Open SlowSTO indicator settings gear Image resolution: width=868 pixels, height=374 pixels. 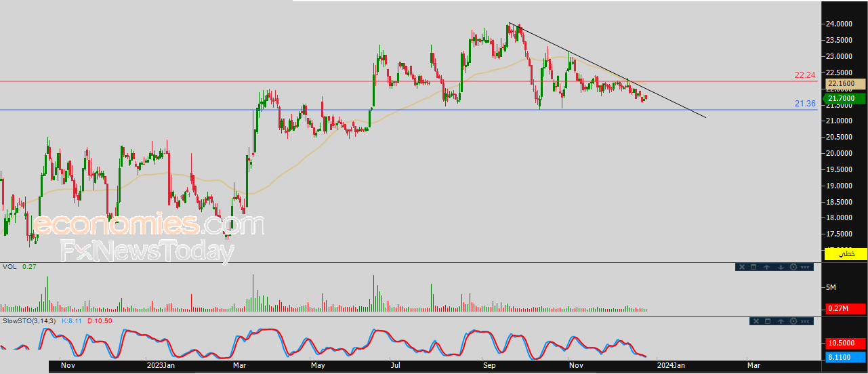click(x=793, y=321)
